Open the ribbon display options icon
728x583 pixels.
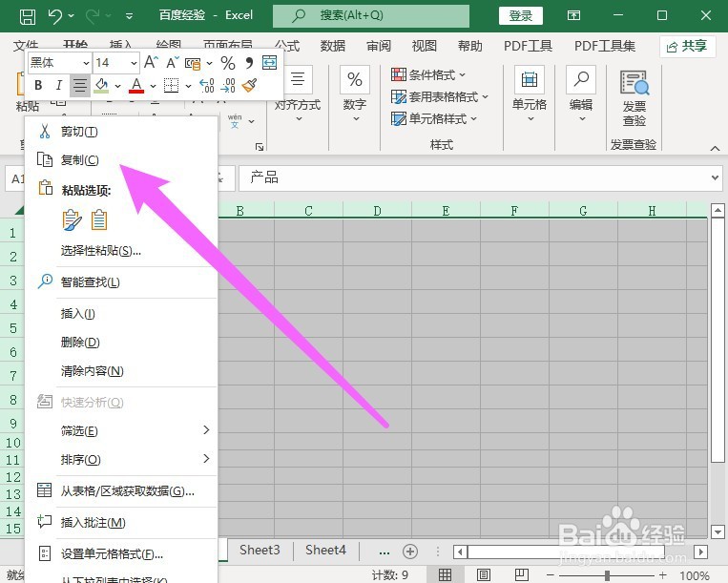tap(573, 16)
